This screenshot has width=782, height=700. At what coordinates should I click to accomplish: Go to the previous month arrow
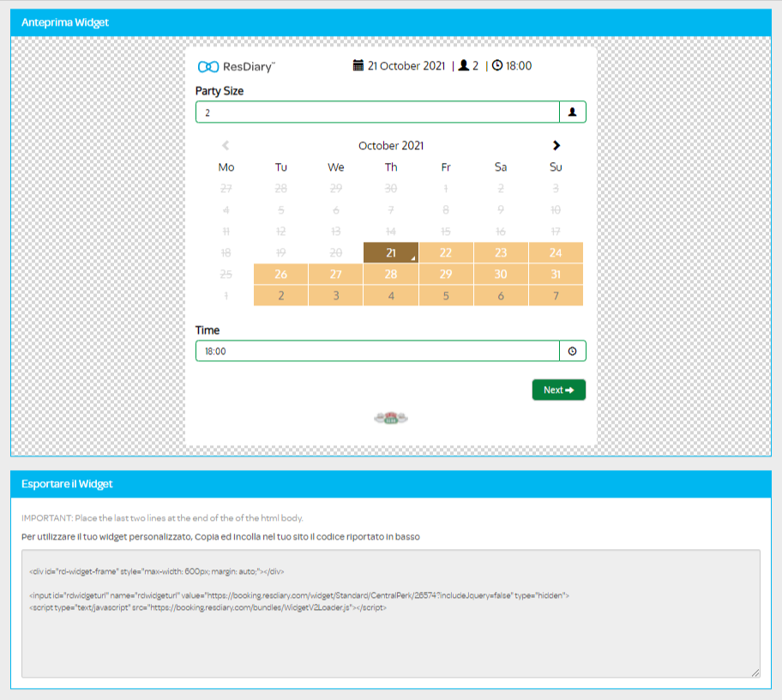[x=226, y=145]
